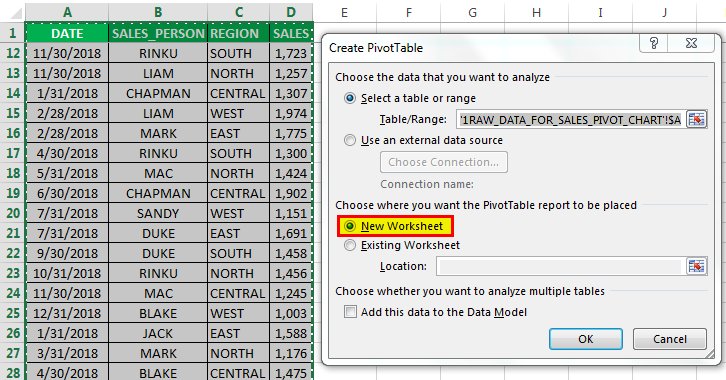Select column H header
The width and height of the screenshot is (726, 380).
pyautogui.click(x=536, y=12)
